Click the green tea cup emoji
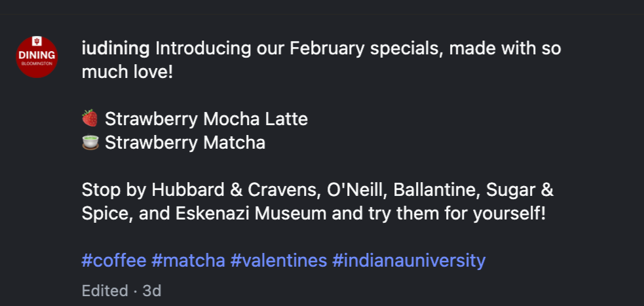This screenshot has width=644, height=306. click(x=90, y=143)
